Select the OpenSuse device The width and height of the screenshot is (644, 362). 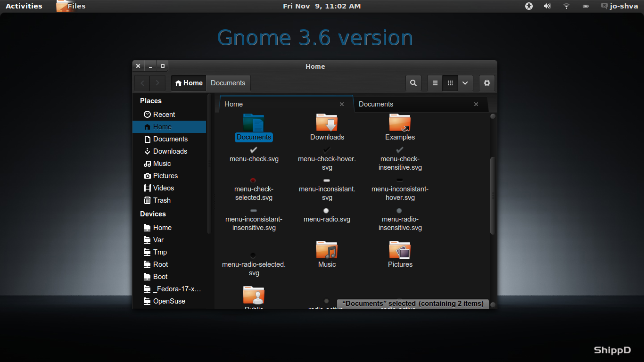169,301
